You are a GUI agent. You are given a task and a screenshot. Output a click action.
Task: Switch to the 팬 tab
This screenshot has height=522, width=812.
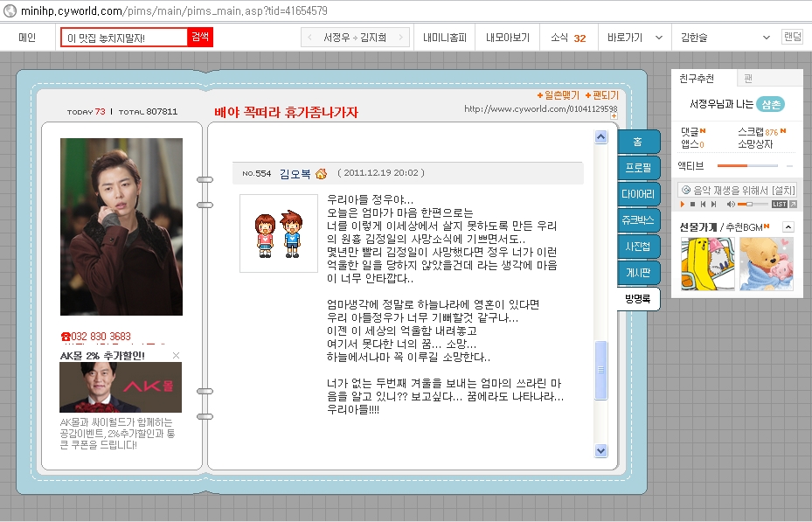point(748,78)
